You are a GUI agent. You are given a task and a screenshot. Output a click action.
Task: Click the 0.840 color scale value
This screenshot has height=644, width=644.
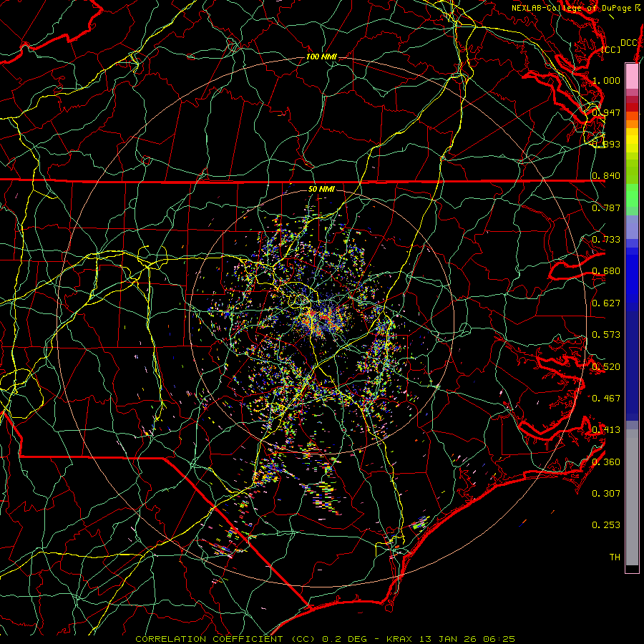click(606, 175)
